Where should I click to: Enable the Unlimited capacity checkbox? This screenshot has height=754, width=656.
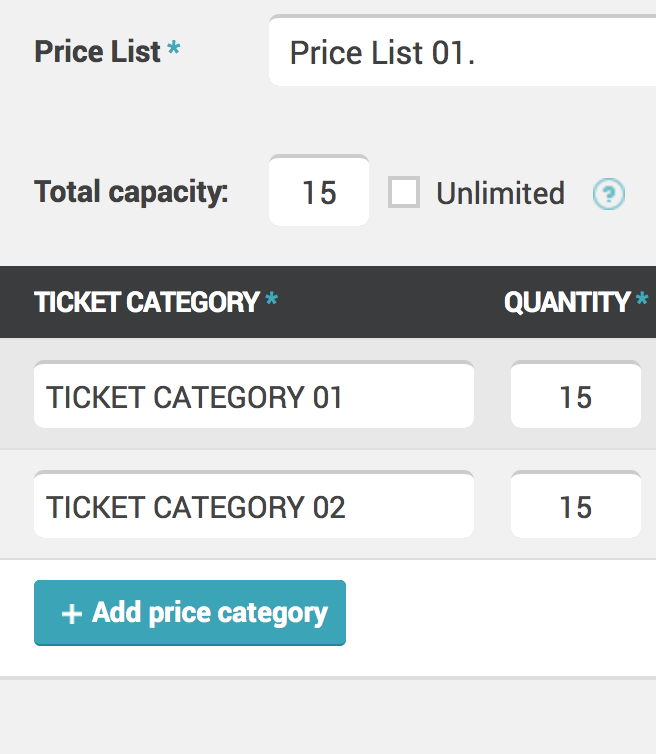[x=404, y=192]
